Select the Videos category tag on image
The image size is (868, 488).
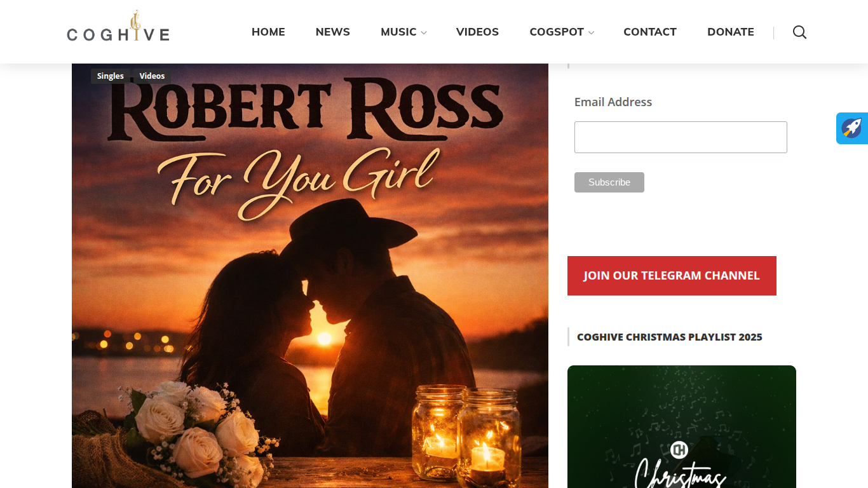pos(152,76)
